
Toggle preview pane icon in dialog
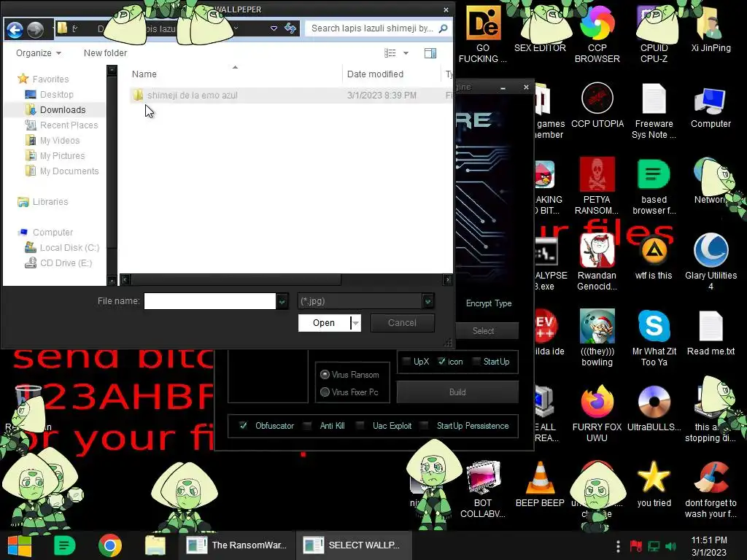430,52
